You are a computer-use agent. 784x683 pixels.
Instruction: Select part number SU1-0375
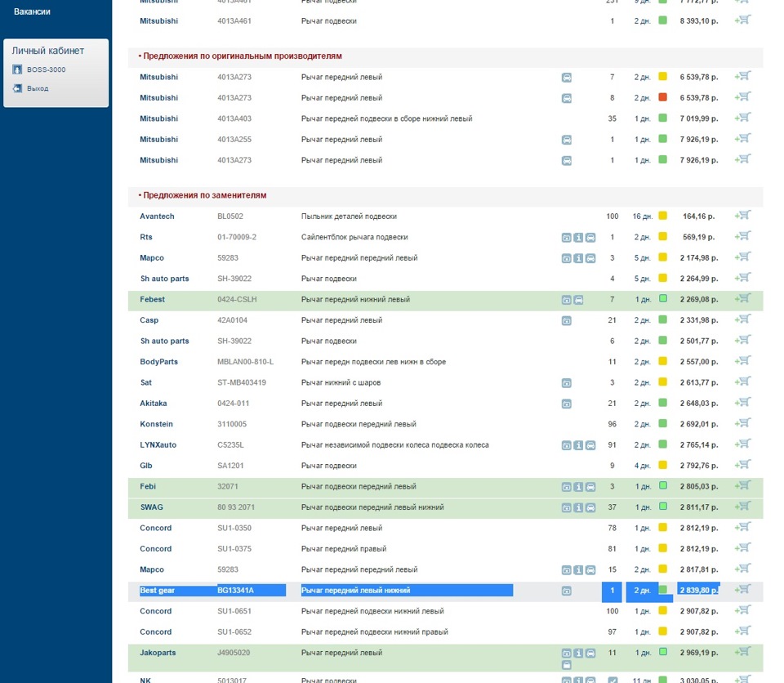pyautogui.click(x=234, y=549)
